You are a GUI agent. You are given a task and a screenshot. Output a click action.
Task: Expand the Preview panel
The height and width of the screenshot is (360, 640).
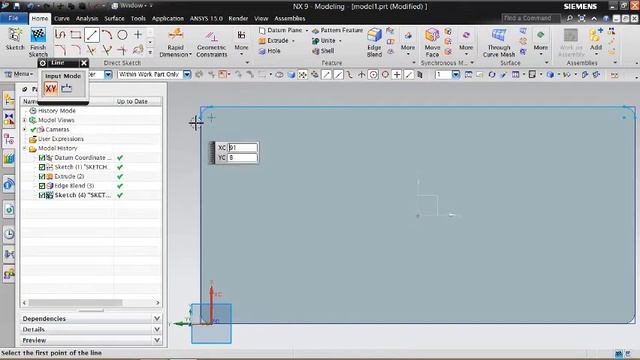coord(157,340)
